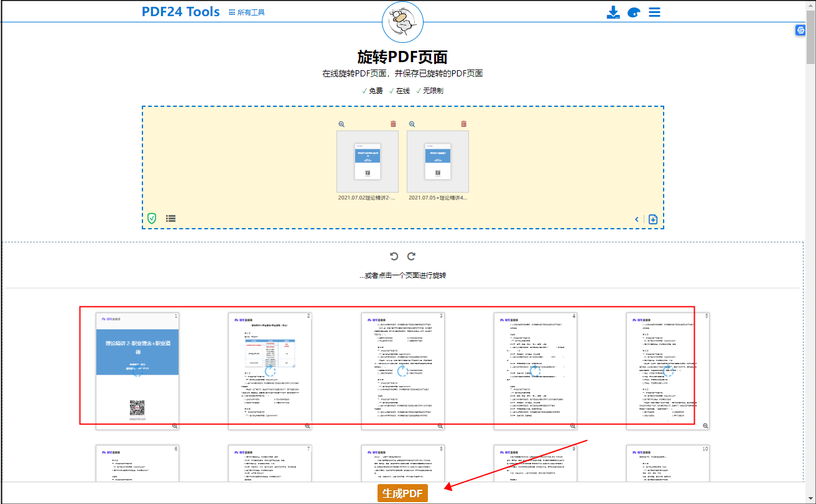Click the 2021.07.05+理论精讲4 file name
Image resolution: width=816 pixels, height=504 pixels.
(x=438, y=198)
